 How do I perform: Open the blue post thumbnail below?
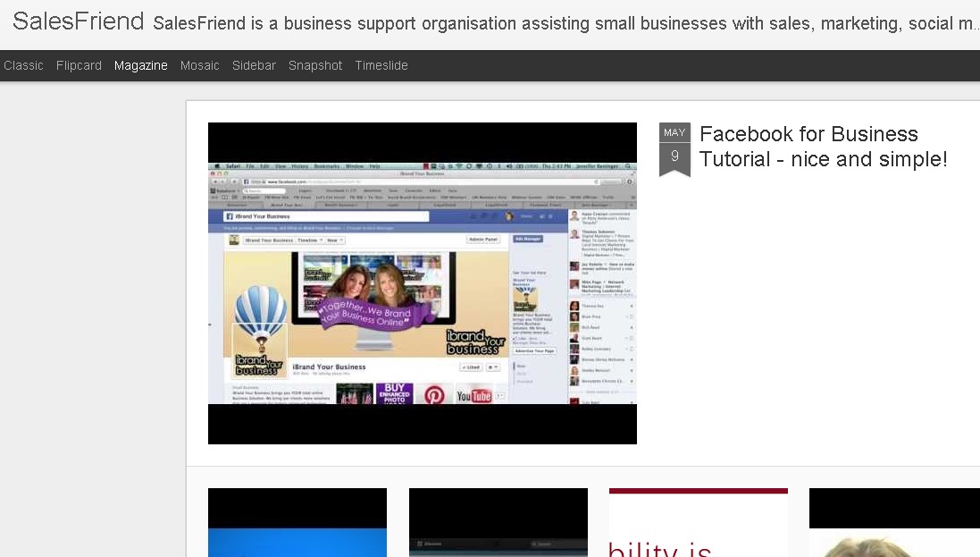pos(297,522)
